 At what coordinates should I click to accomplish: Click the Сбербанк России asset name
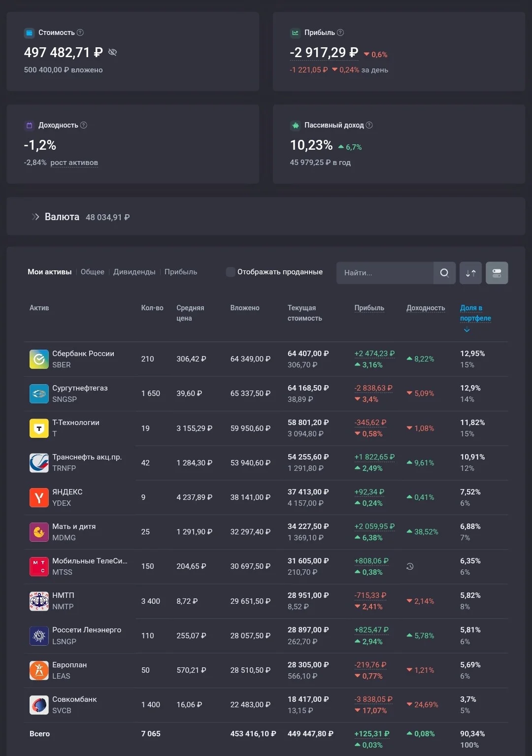coord(83,354)
